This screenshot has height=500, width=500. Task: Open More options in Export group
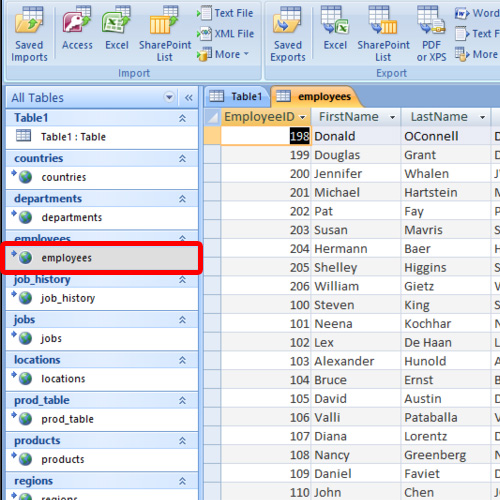pyautogui.click(x=476, y=54)
